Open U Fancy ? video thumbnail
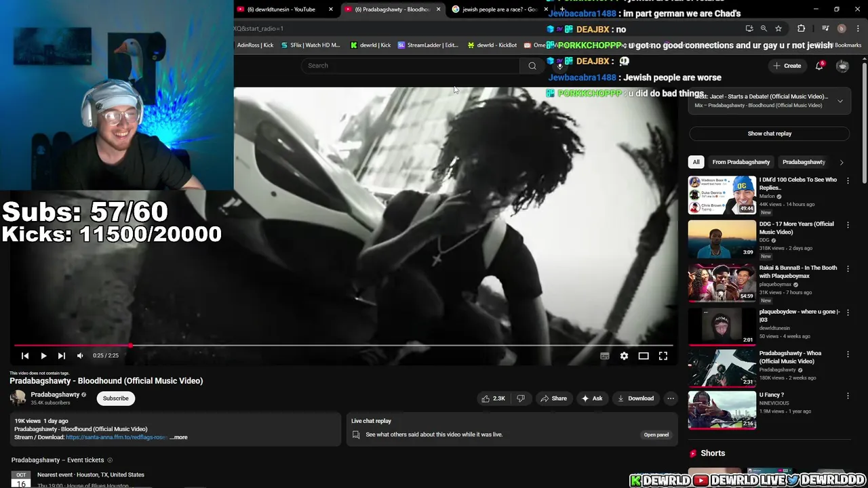The width and height of the screenshot is (868, 488). 722,410
